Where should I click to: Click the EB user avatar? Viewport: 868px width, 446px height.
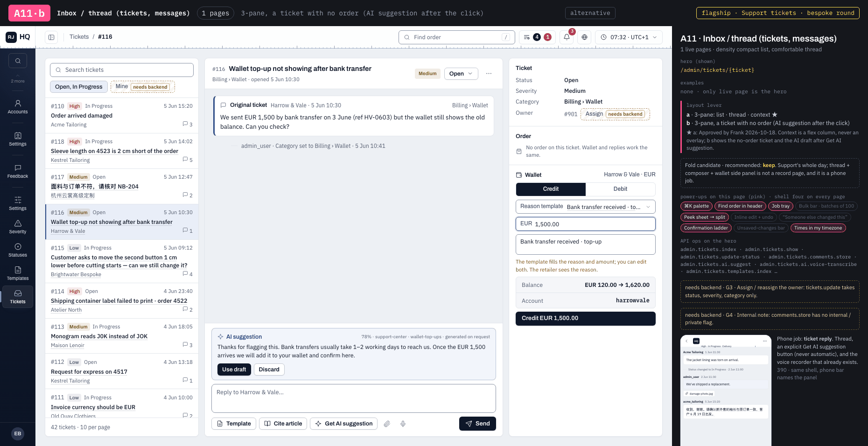point(18,434)
